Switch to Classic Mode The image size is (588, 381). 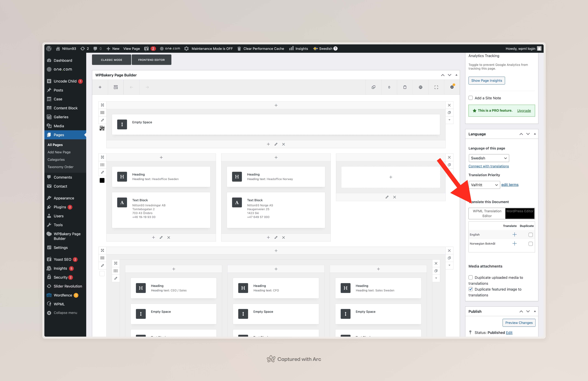pos(111,60)
